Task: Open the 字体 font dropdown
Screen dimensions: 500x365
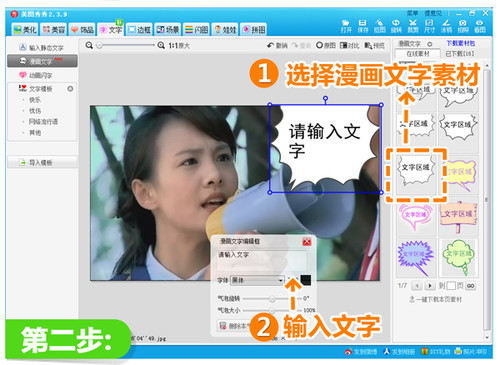Action: tap(257, 280)
